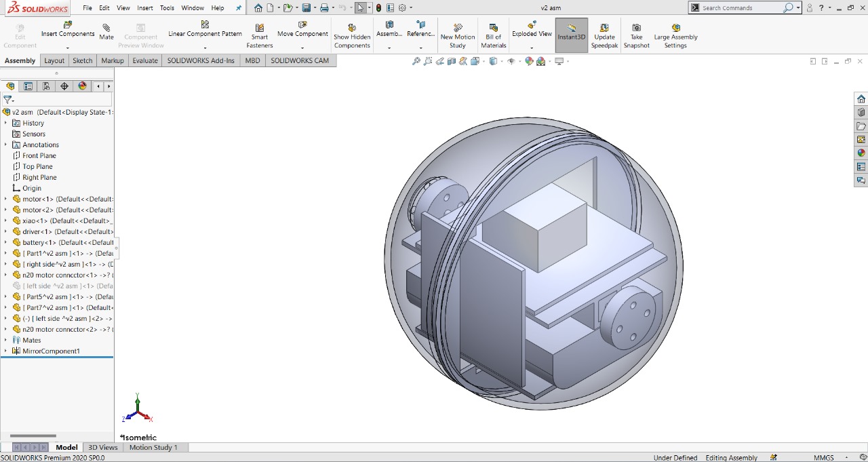Expand MirrorComponent1 in the tree
The width and height of the screenshot is (868, 462).
tap(5, 351)
